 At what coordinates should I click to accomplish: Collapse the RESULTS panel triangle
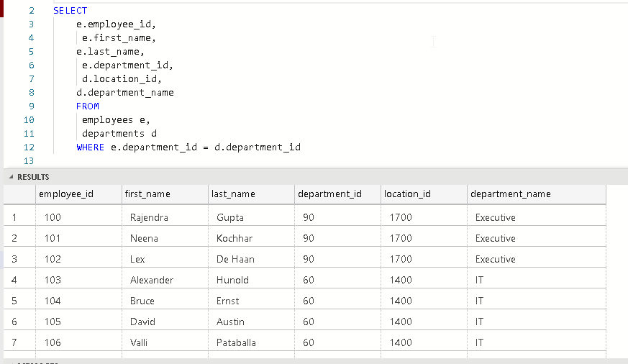click(x=11, y=177)
